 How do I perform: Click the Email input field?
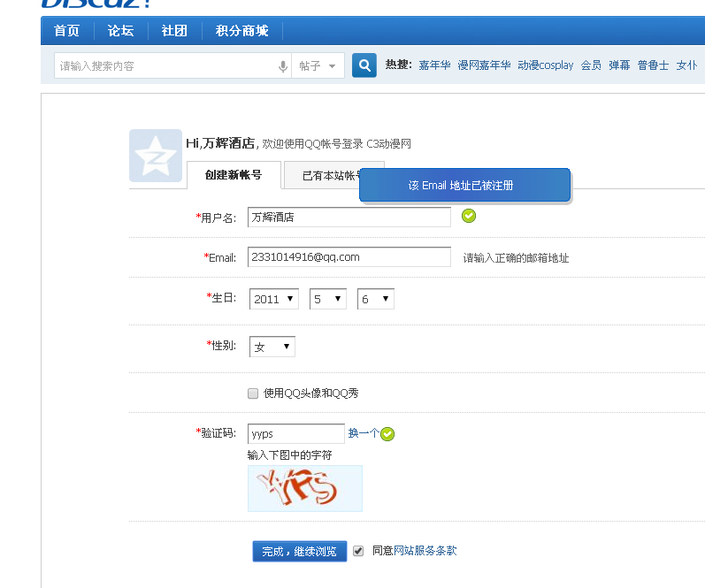click(349, 256)
